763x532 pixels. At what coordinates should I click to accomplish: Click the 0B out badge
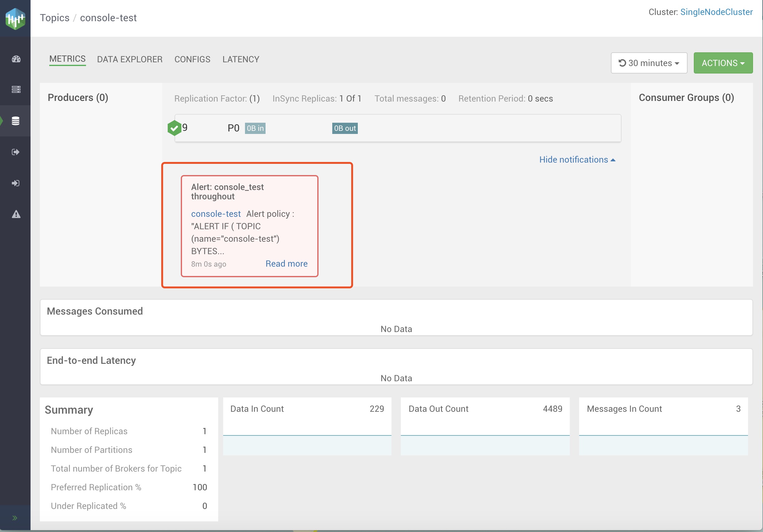pyautogui.click(x=345, y=128)
